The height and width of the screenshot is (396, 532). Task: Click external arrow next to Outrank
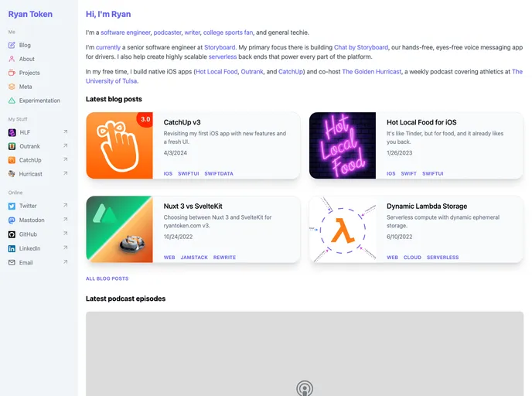(x=66, y=145)
